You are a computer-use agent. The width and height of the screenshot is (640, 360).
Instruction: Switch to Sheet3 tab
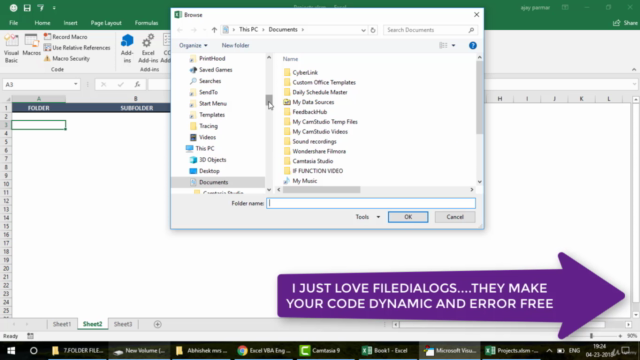pos(123,324)
